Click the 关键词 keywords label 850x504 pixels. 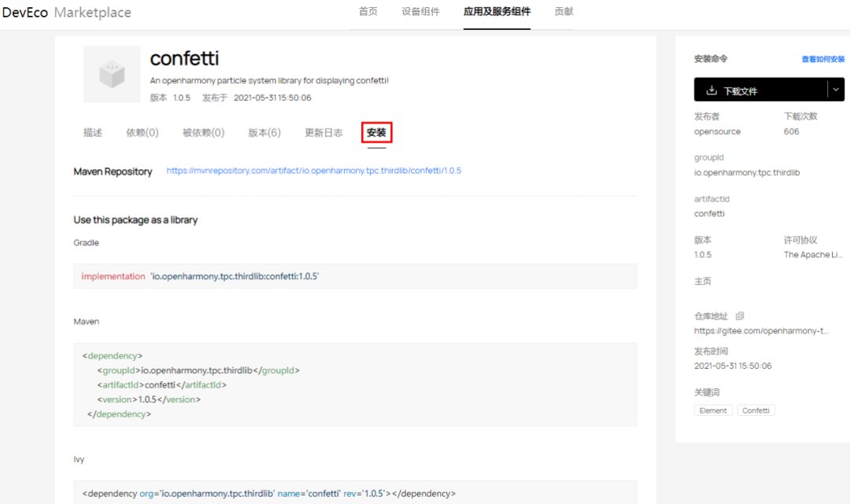[x=707, y=392]
